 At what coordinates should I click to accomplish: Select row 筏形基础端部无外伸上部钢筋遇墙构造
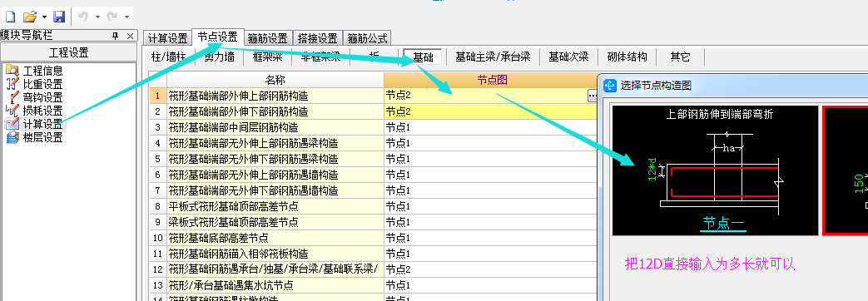pyautogui.click(x=275, y=175)
